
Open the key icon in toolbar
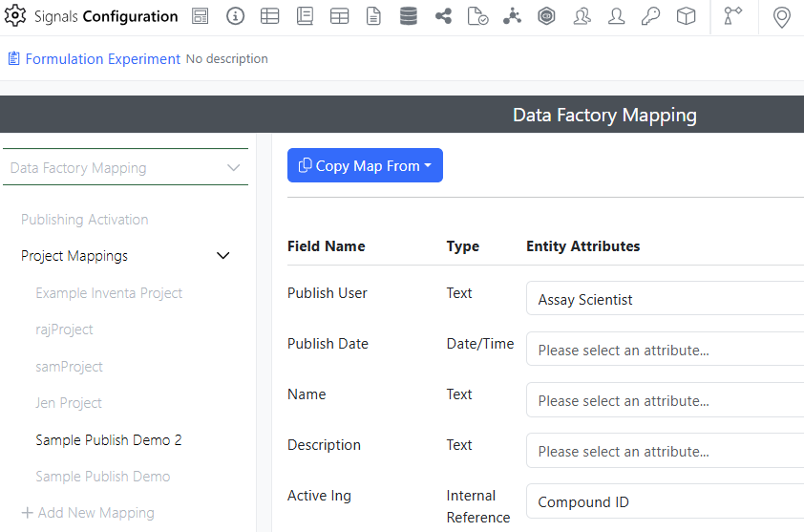pos(651,16)
